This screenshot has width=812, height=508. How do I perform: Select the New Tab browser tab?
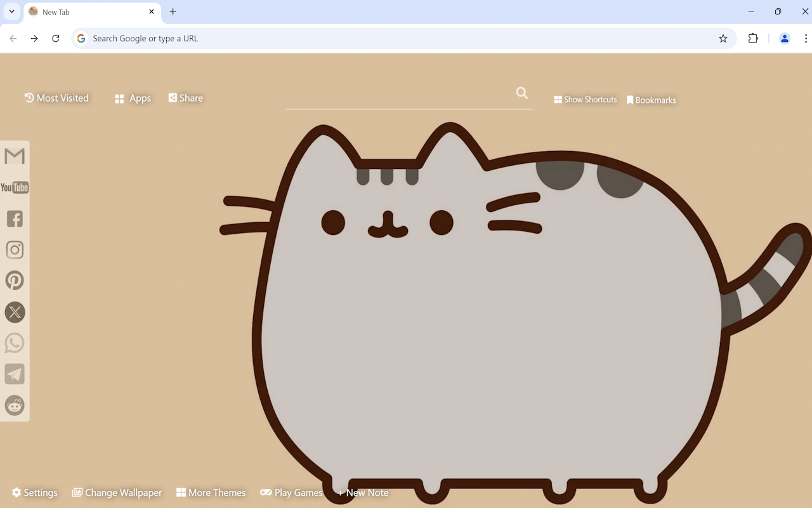click(x=92, y=12)
